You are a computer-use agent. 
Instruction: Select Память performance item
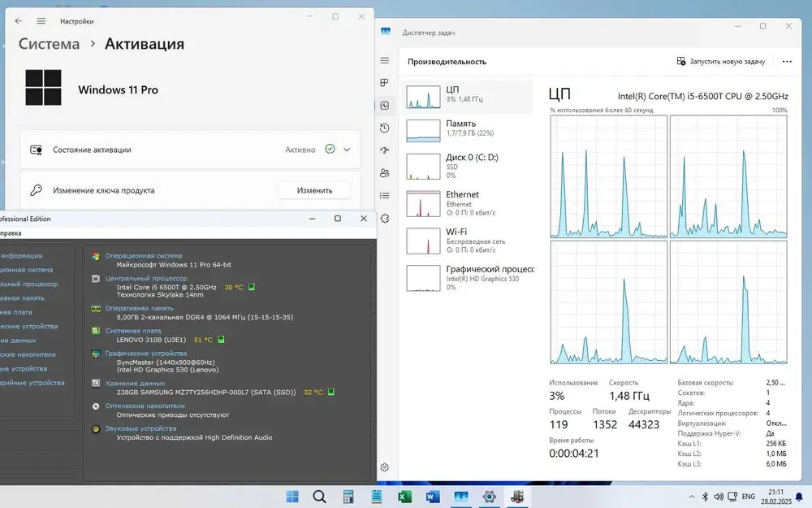[469, 131]
